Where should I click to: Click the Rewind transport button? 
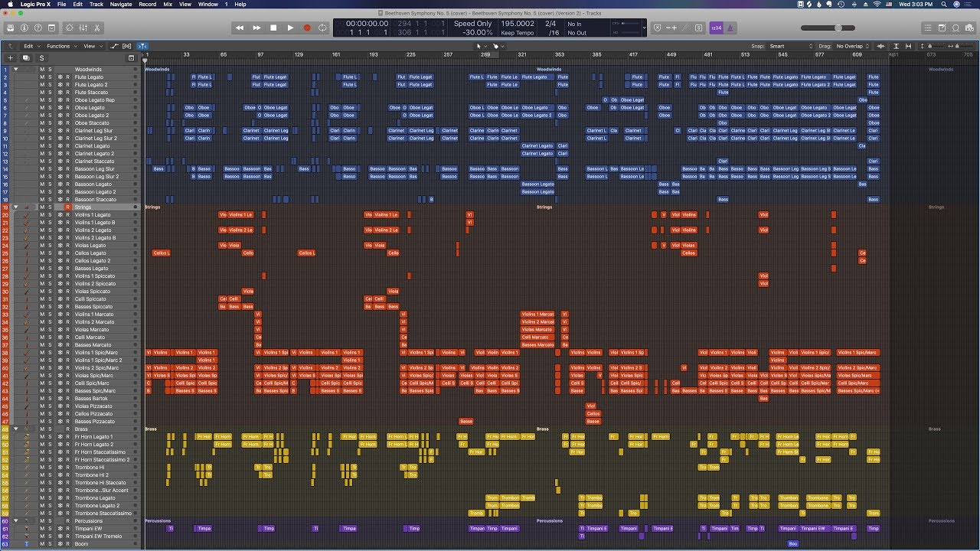pyautogui.click(x=240, y=28)
